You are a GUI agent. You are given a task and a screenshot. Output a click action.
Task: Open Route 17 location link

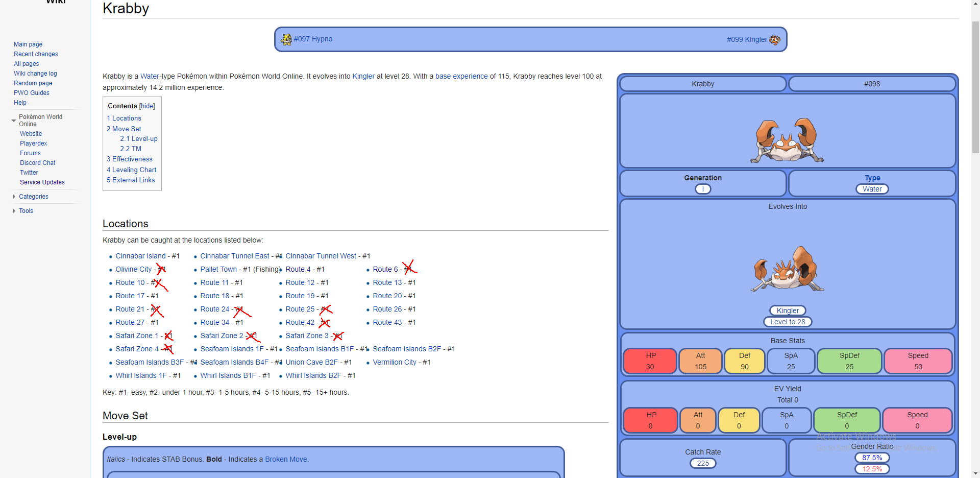tap(130, 296)
